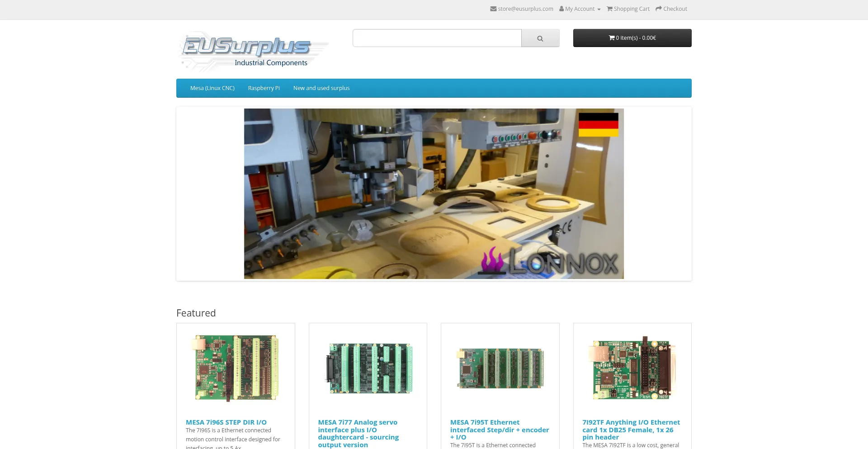Open the cart total dropdown showing 0 item(s)
Image resolution: width=868 pixels, height=449 pixels.
point(632,38)
